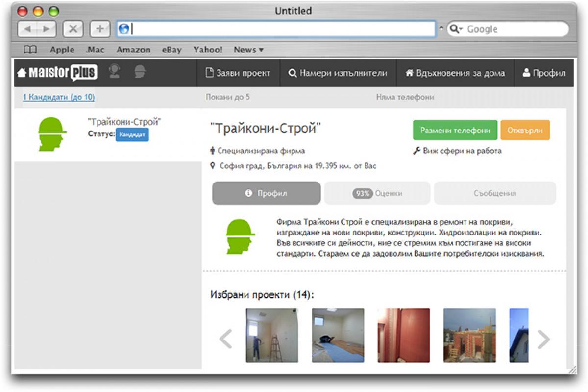The height and width of the screenshot is (392, 588).
Task: Click the grey hard-hat worker icon in header
Action: click(x=140, y=72)
